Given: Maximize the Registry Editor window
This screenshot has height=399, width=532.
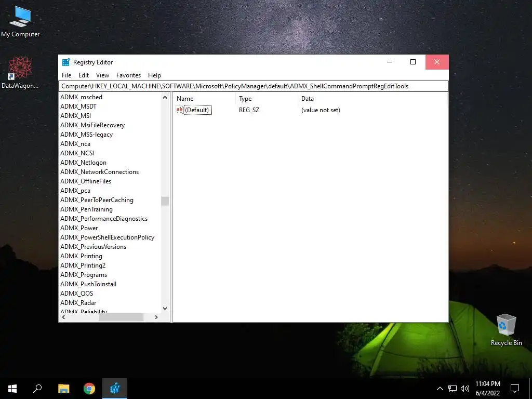Looking at the screenshot, I should (413, 62).
